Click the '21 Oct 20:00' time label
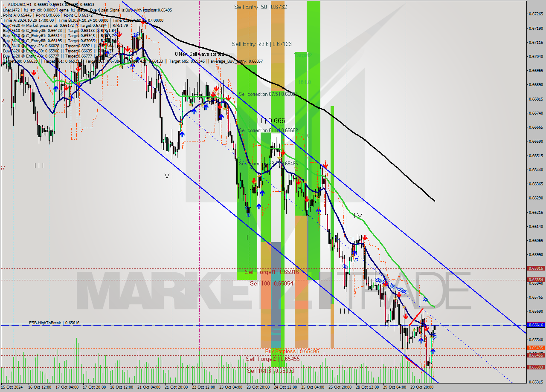 [x=176, y=387]
